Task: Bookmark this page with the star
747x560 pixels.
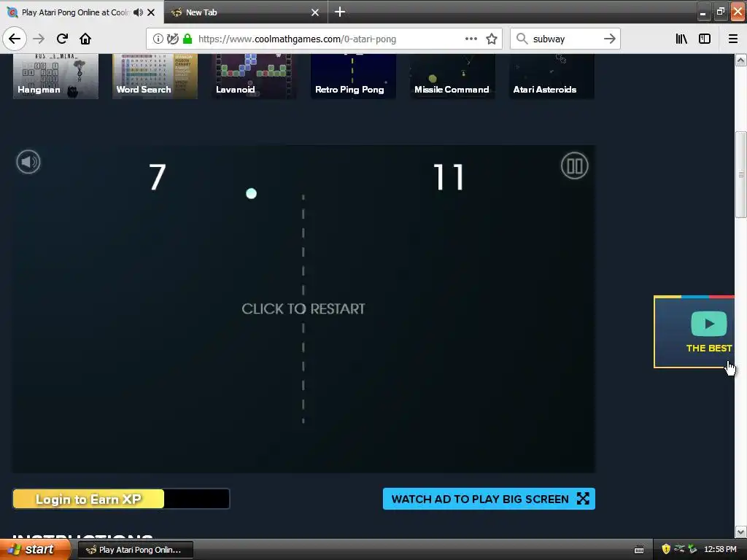Action: (492, 39)
